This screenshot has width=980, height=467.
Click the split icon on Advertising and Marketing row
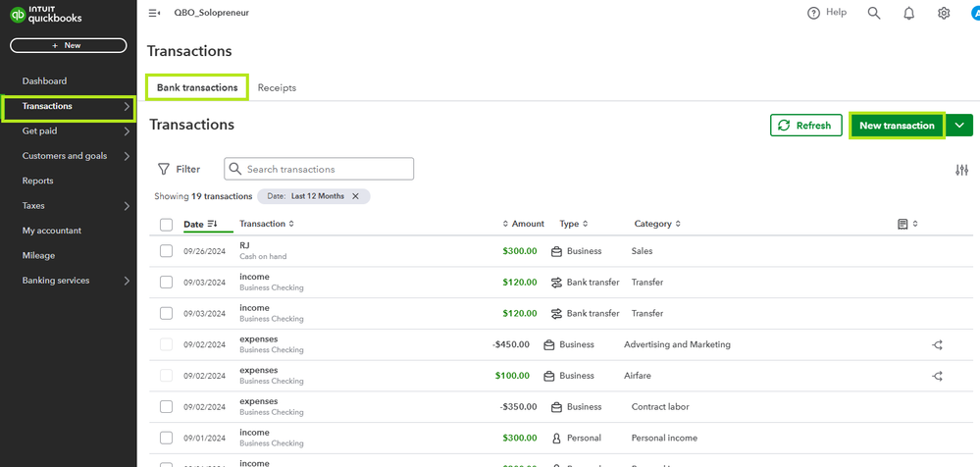click(937, 344)
